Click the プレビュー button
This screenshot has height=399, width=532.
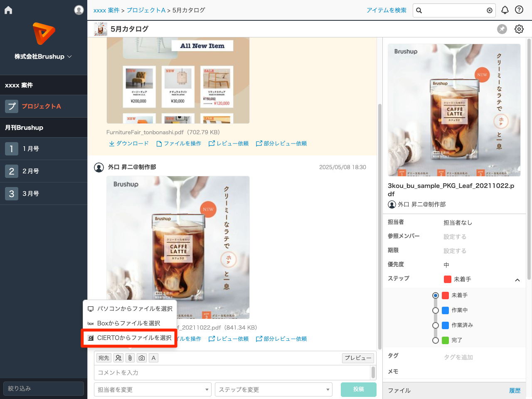point(358,358)
